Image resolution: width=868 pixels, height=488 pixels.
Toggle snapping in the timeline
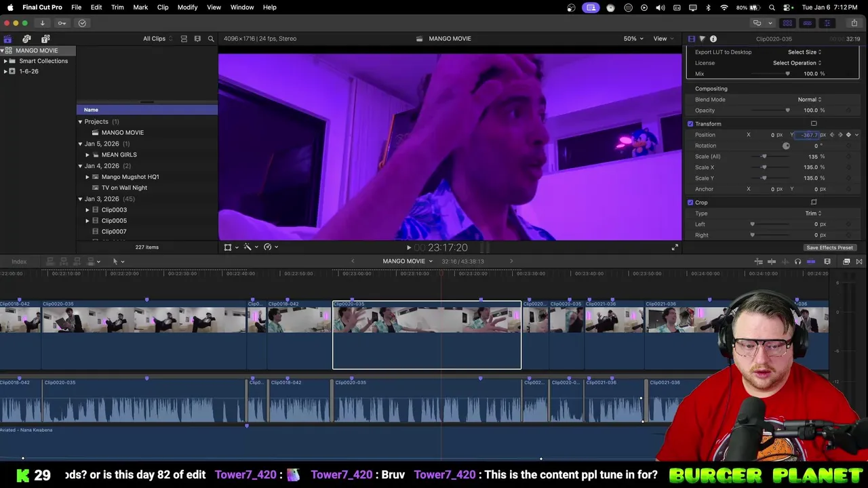click(x=811, y=262)
